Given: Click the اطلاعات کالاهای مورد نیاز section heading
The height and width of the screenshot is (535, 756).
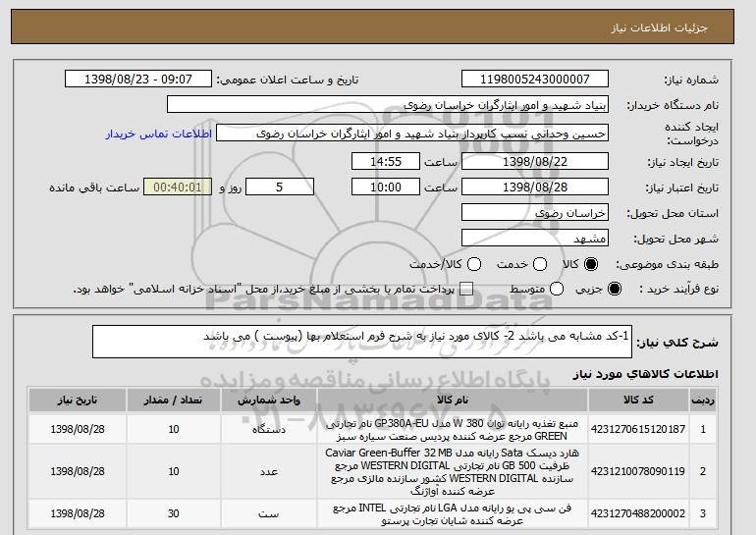Looking at the screenshot, I should pyautogui.click(x=645, y=374).
